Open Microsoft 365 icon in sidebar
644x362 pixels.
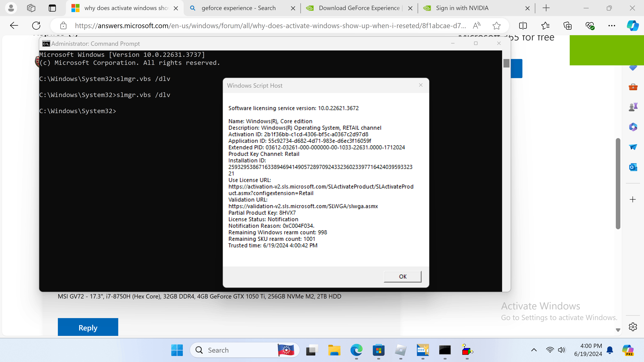(633, 127)
